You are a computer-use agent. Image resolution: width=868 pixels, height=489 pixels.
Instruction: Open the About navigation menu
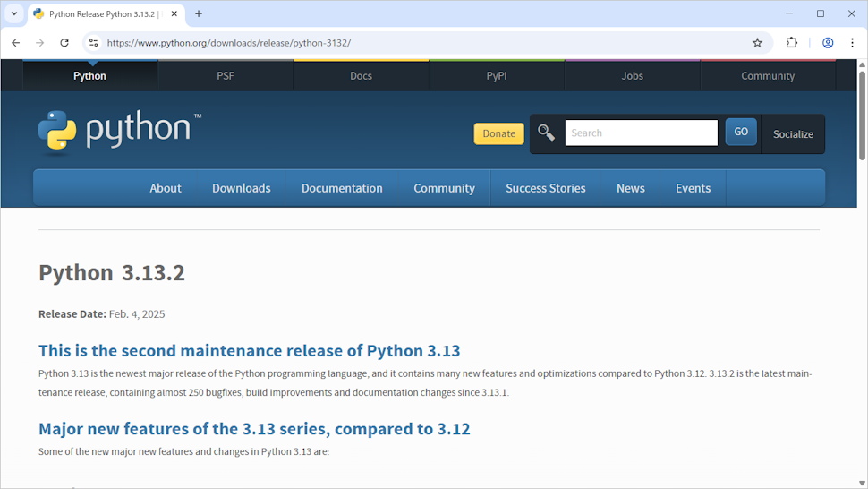click(166, 188)
